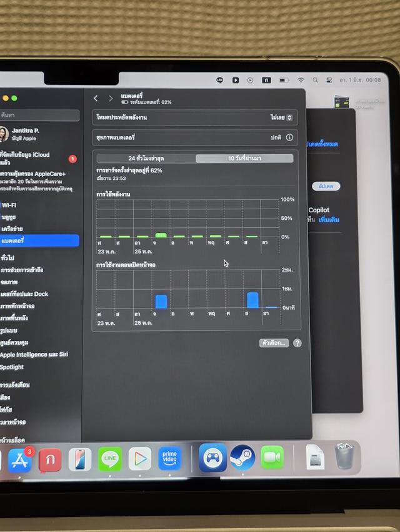
Task: Select 'บลูทูธ' Bluetooth in sidebar
Action: tap(39, 217)
